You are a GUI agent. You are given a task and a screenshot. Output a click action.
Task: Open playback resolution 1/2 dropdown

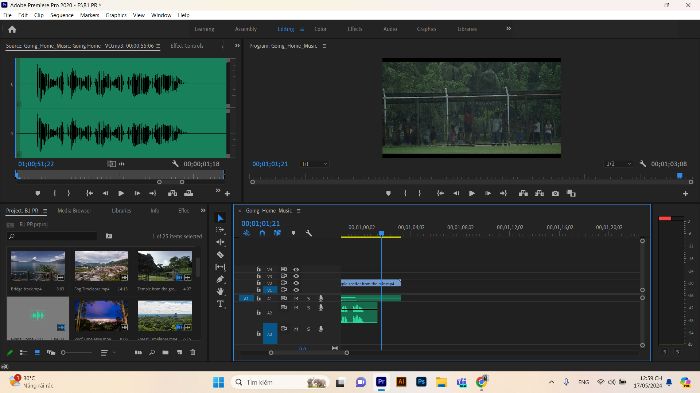[x=618, y=164]
